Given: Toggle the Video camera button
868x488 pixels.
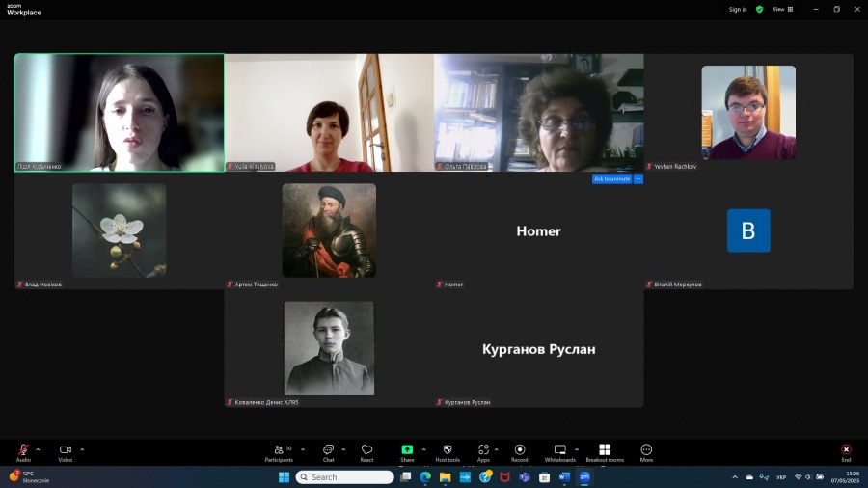Looking at the screenshot, I should pos(66,452).
